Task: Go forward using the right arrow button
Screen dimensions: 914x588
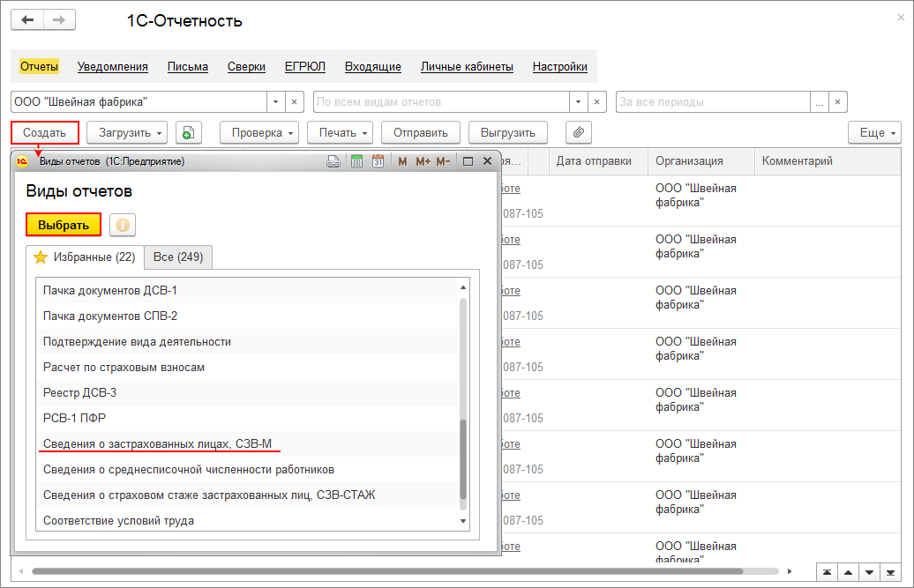Action: [x=59, y=20]
